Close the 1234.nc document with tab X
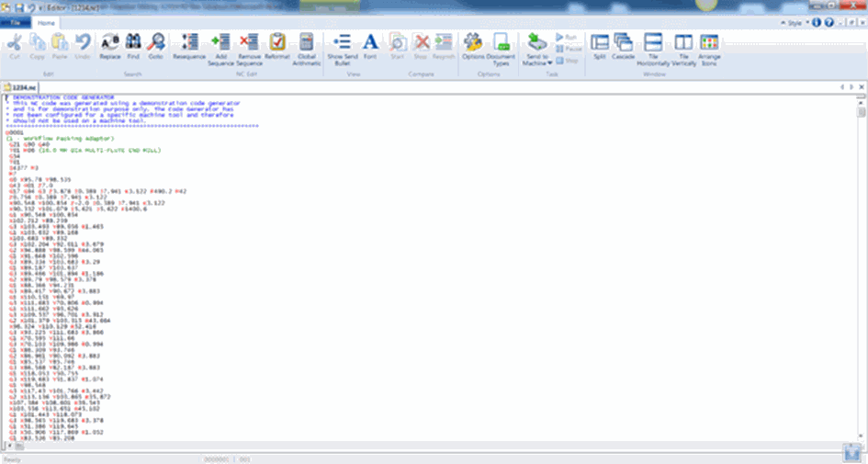Image resolution: width=868 pixels, height=464 pixels. tap(862, 87)
